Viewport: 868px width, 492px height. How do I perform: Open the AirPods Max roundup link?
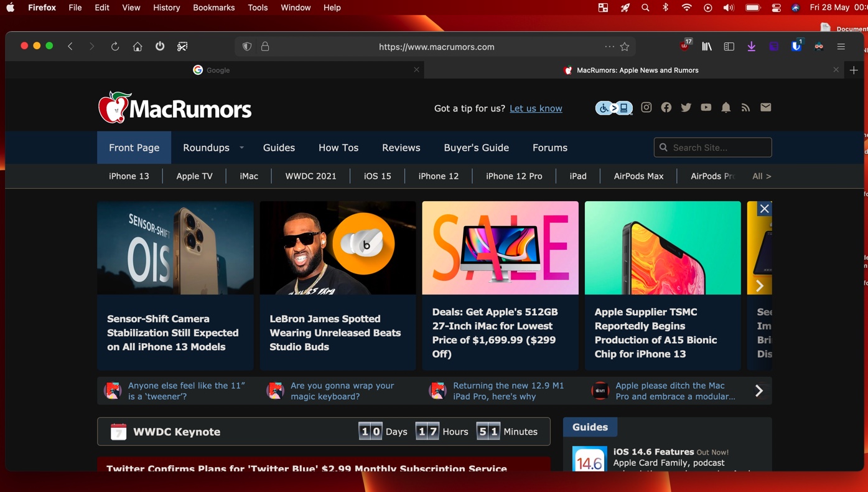(638, 176)
